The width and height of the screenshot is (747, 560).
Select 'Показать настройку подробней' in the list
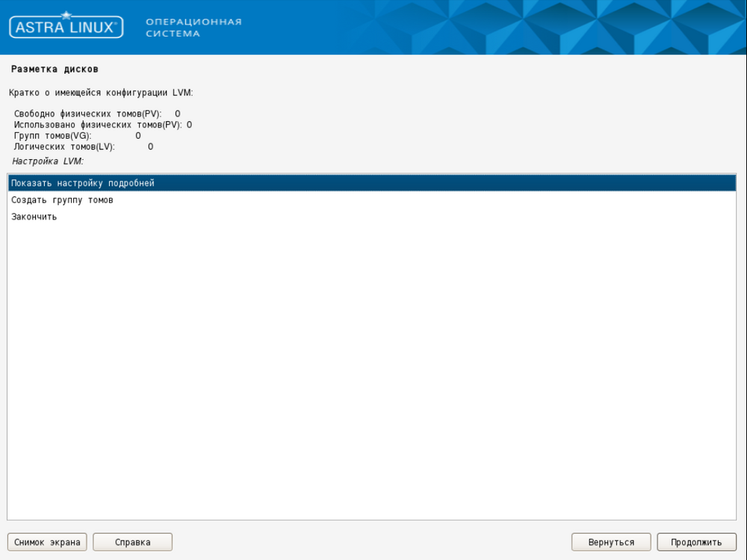coord(82,183)
